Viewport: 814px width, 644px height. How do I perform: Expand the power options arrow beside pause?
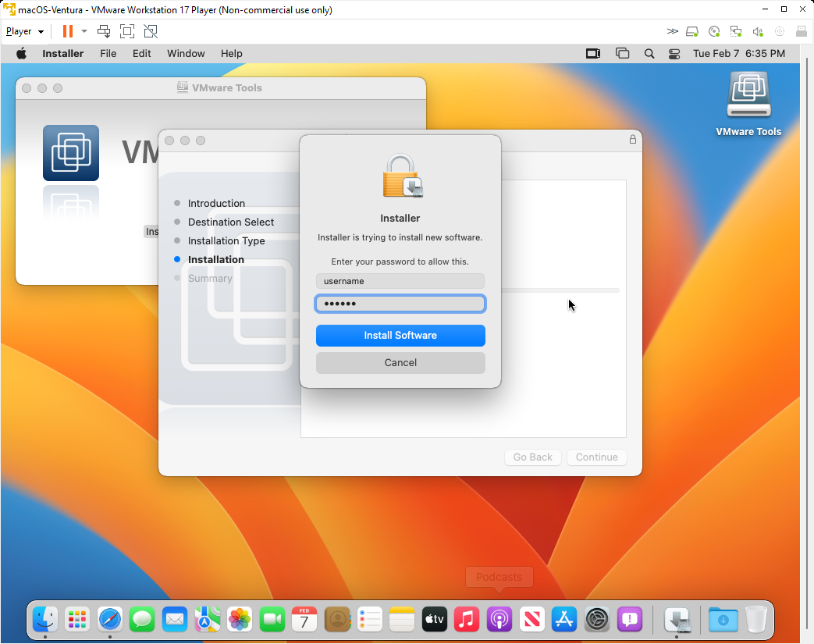click(x=84, y=31)
